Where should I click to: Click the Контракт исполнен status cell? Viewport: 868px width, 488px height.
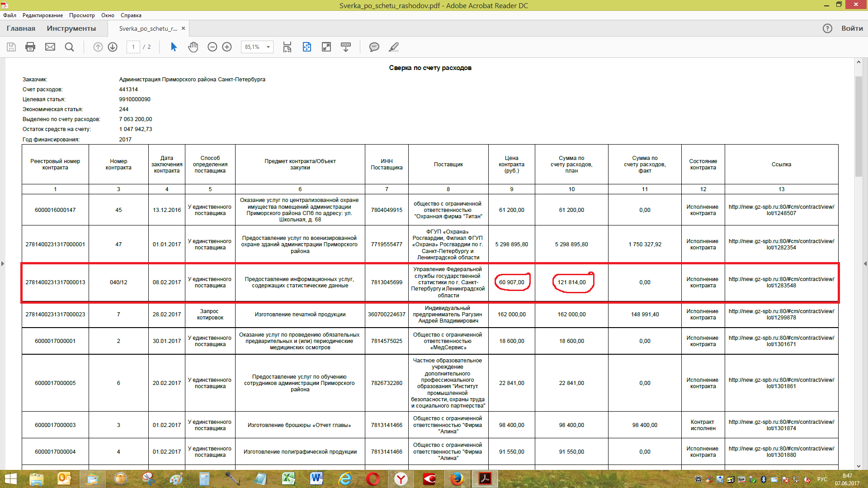coord(703,425)
